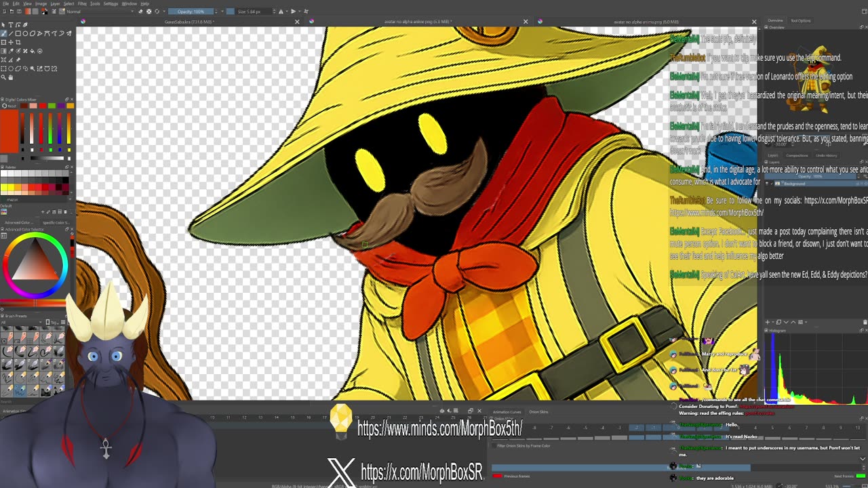Toggle Horizontal Mirror tool
This screenshot has width=868, height=488.
281,12
